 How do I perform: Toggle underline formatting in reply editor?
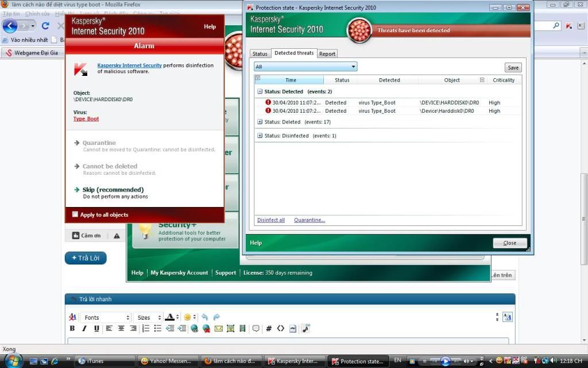pyautogui.click(x=96, y=328)
